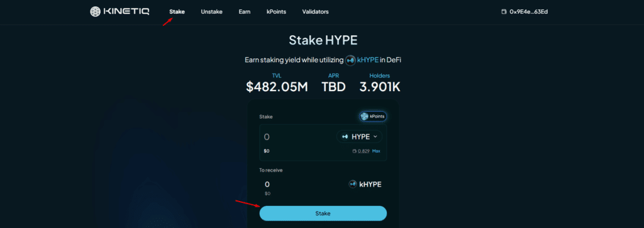
Task: Open the connected wallet 0x9E4e...63Ed menu
Action: point(525,12)
